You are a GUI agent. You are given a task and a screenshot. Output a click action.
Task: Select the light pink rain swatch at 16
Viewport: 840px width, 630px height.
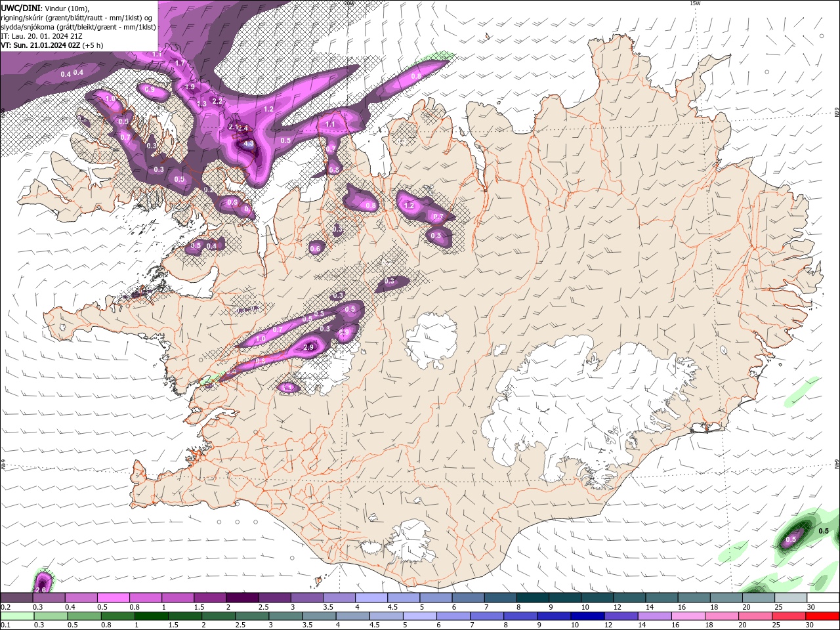coord(688,616)
